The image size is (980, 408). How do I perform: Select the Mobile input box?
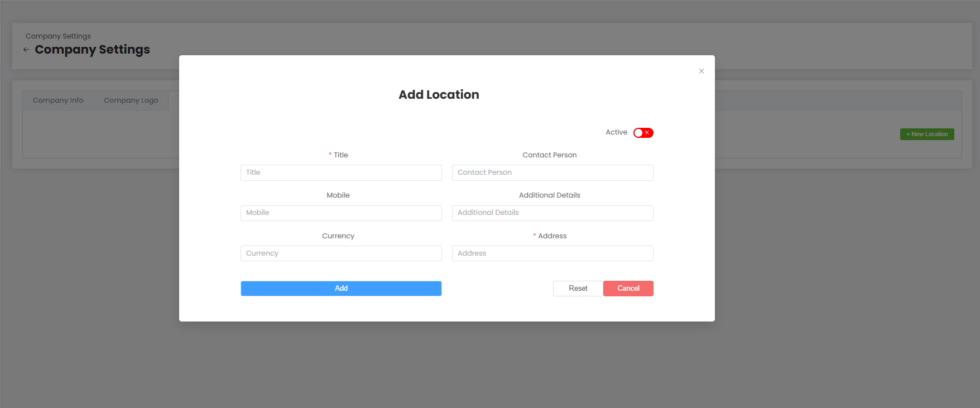[x=341, y=213]
